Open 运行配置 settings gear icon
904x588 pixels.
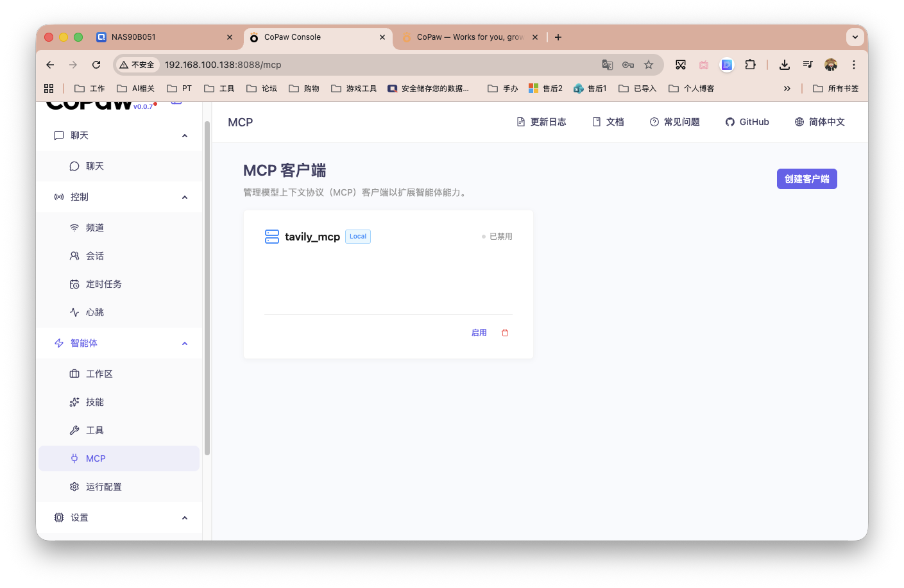73,486
